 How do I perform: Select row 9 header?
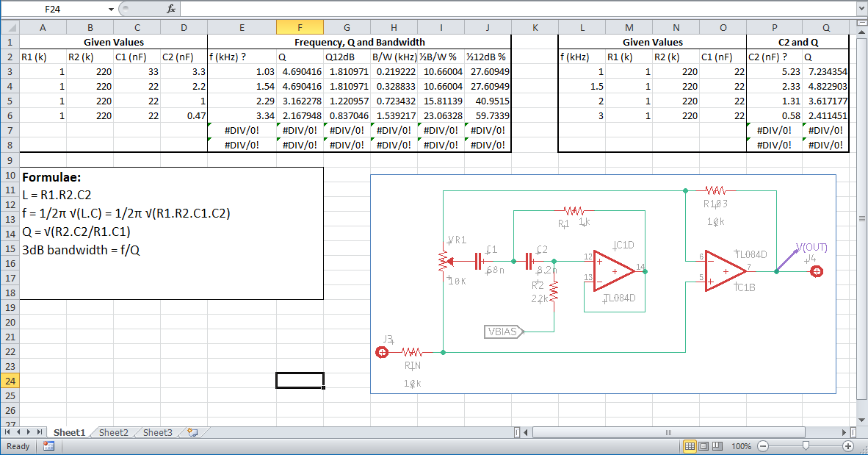click(x=10, y=160)
